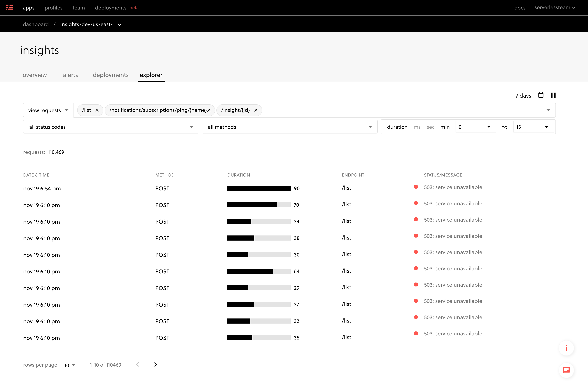588x392 pixels.
Task: Remove the notifications subscriptions ping filter
Action: (x=209, y=110)
